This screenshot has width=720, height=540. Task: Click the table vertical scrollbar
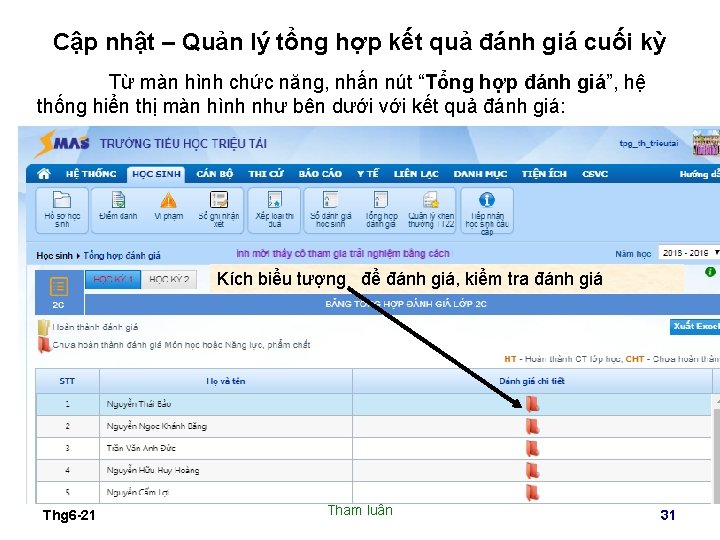click(716, 450)
